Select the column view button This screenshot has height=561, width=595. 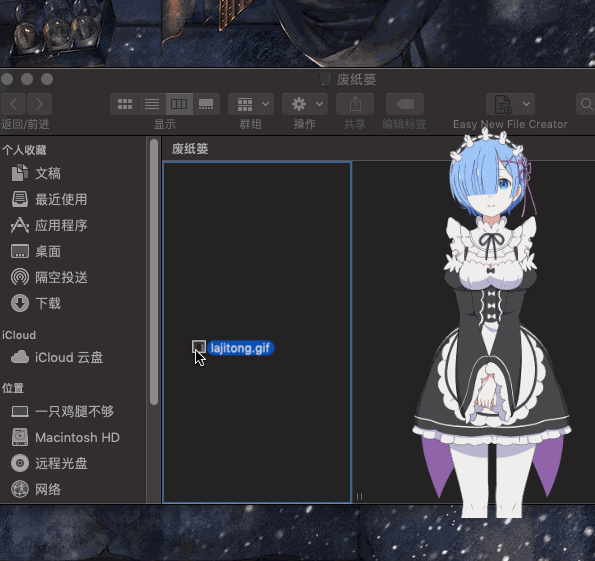click(x=179, y=104)
